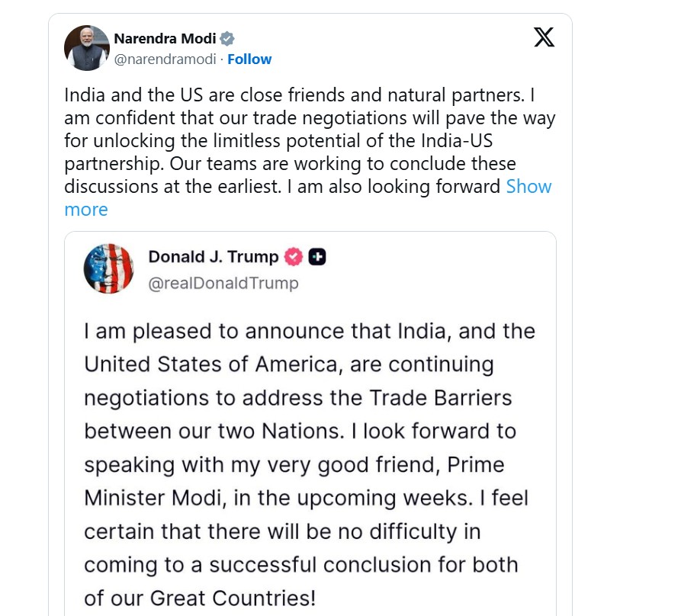Viewport: 681px width, 616px height.
Task: Open the @realDonaldTrump handle
Action: 223,284
